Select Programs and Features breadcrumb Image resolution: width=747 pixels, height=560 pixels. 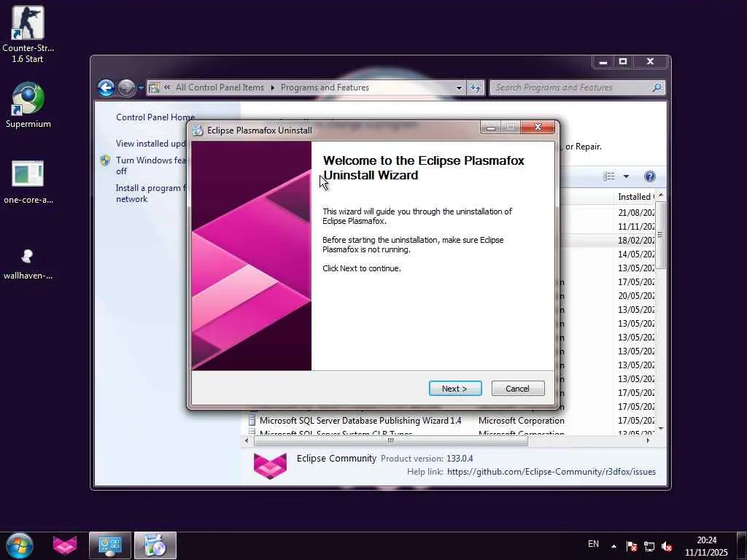[325, 87]
